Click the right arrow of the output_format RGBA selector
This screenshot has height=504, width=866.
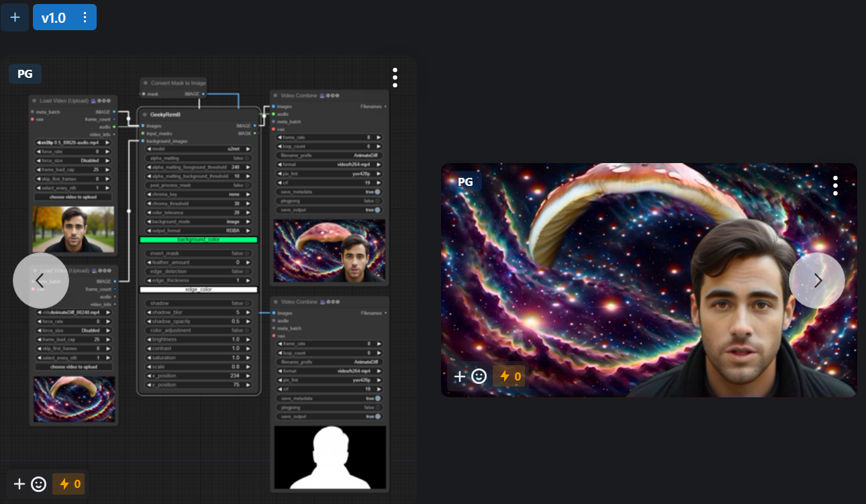248,231
